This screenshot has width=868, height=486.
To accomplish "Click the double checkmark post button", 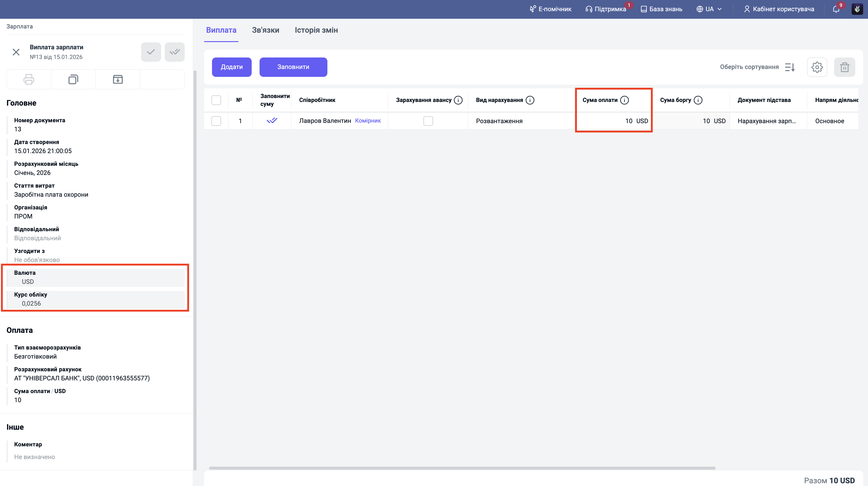I will point(174,52).
